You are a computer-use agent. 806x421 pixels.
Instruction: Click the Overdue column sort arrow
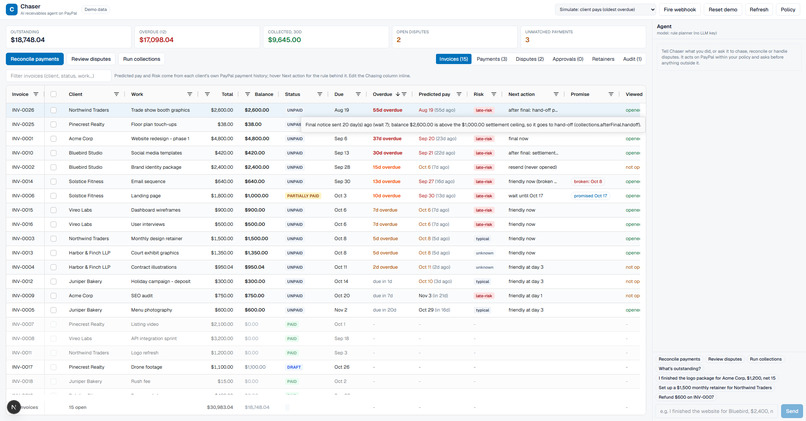pyautogui.click(x=398, y=94)
